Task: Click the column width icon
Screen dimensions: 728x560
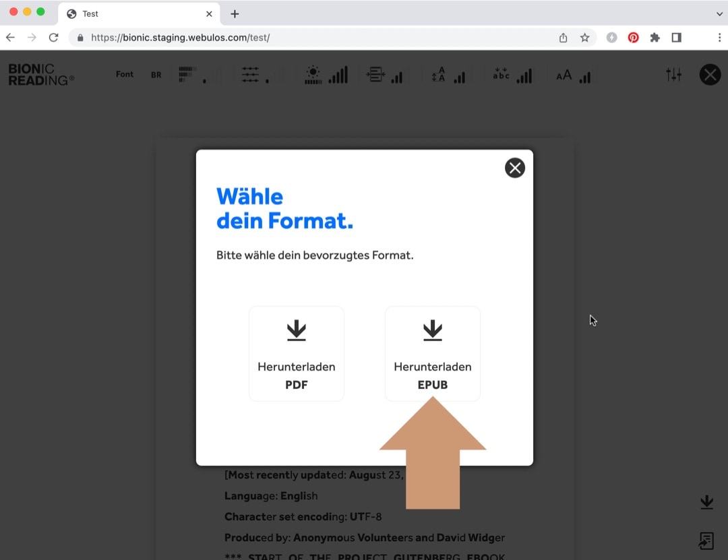Action: [375, 74]
